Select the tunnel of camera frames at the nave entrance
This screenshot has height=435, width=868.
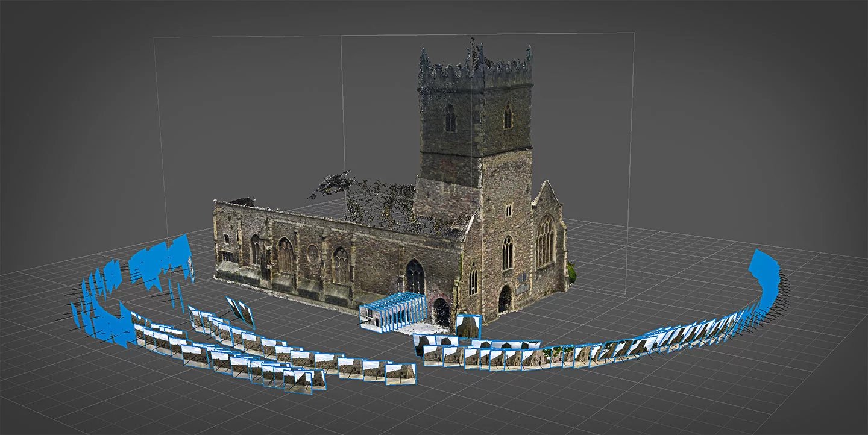[394, 312]
